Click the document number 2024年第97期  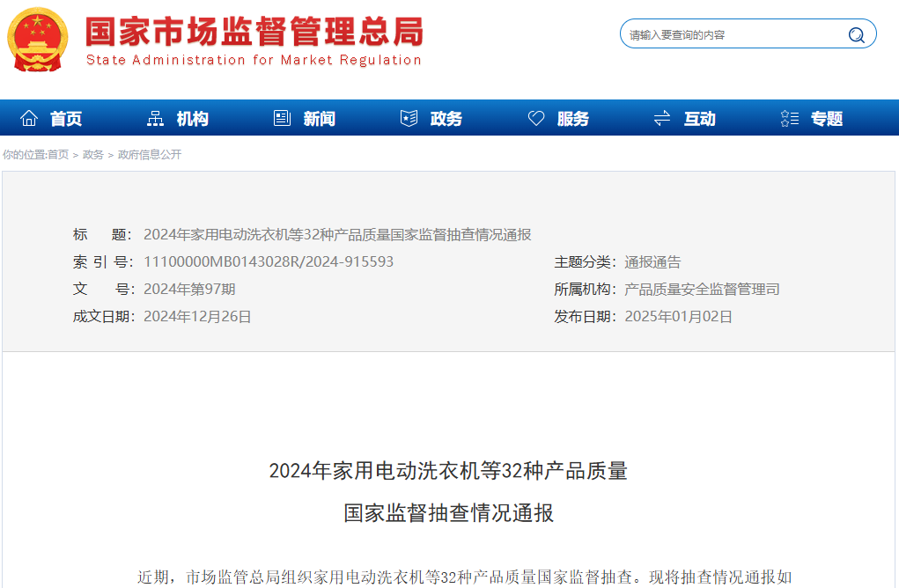[x=190, y=289]
